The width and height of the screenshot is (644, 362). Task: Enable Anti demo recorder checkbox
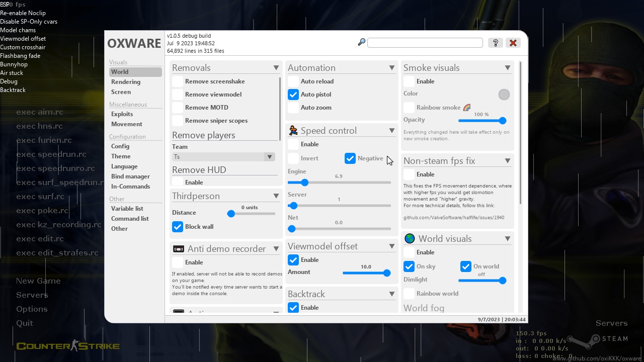click(178, 262)
